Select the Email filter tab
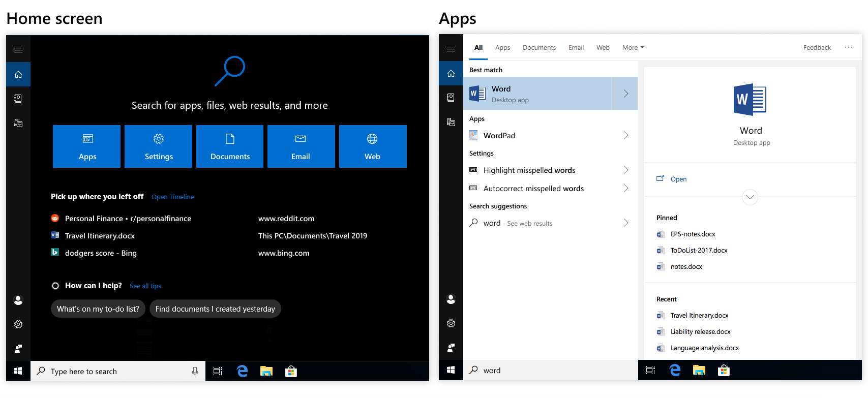Screen dimensions: 868x398 click(576, 47)
